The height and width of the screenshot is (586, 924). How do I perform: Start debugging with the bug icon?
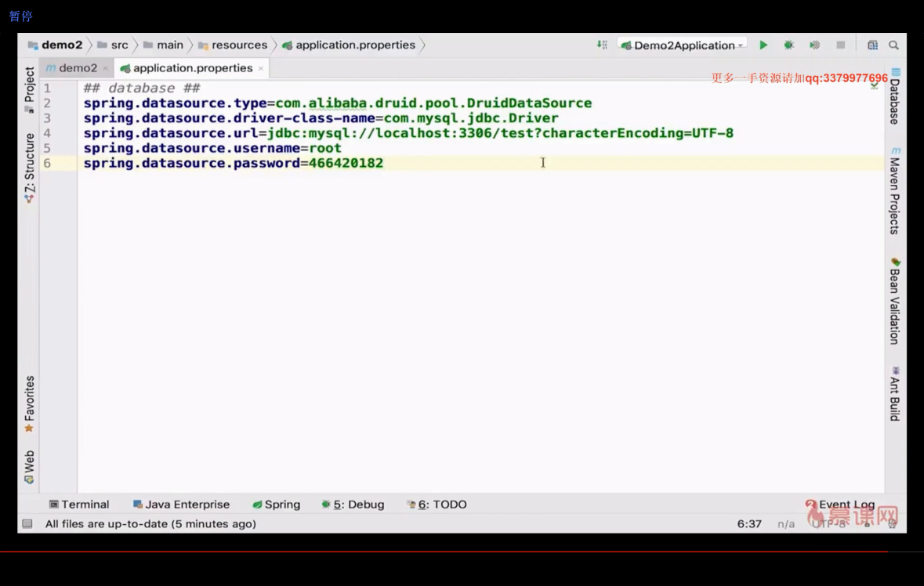(788, 45)
